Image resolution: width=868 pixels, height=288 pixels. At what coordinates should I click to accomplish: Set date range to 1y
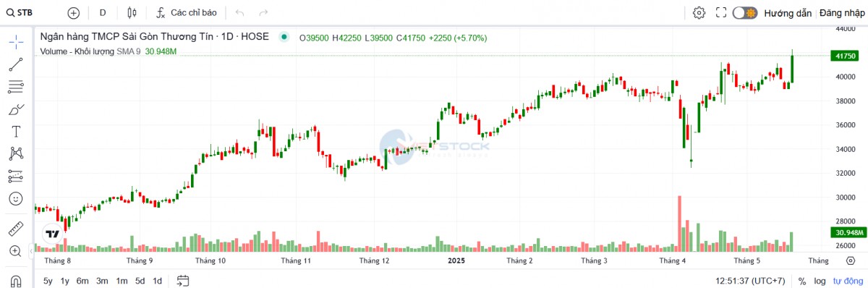[x=65, y=281]
